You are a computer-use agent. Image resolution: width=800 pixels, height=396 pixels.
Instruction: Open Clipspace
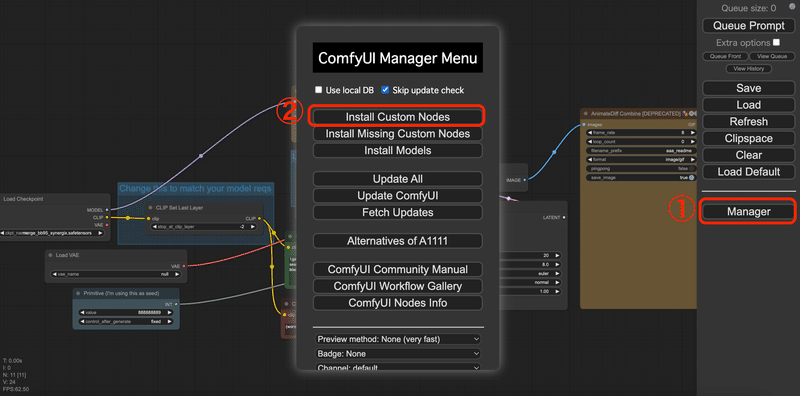[748, 138]
